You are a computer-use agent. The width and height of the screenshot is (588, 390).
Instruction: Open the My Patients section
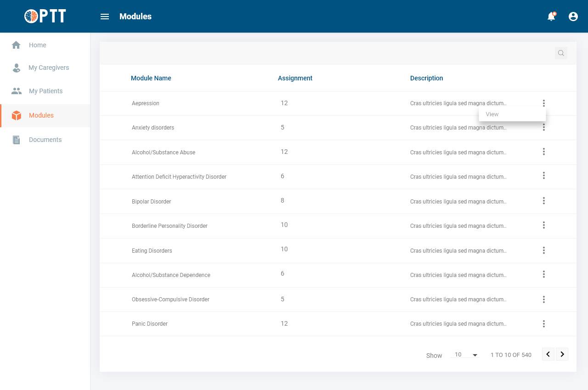coord(45,91)
